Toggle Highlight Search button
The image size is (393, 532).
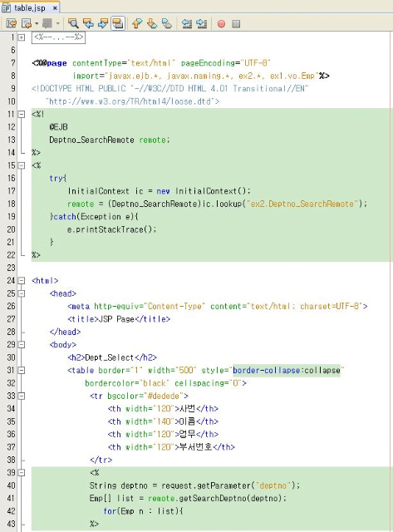tap(118, 23)
